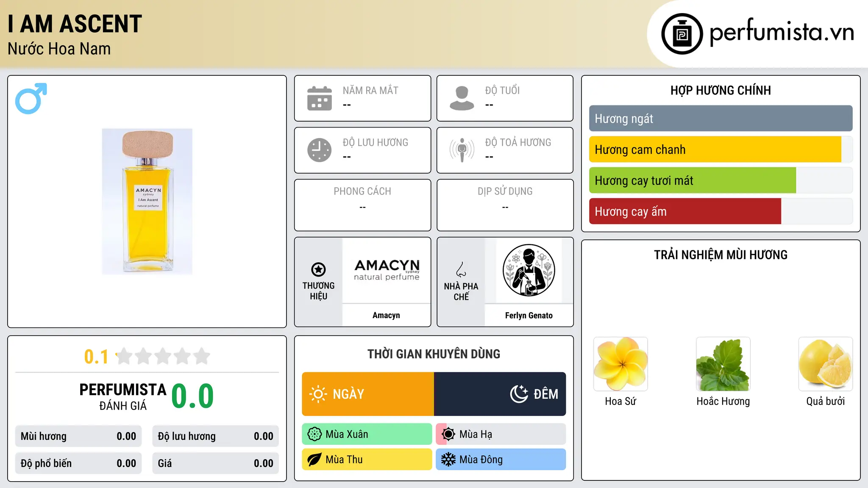868x488 pixels.
Task: Select the Hoắc Hương note image
Action: (723, 364)
